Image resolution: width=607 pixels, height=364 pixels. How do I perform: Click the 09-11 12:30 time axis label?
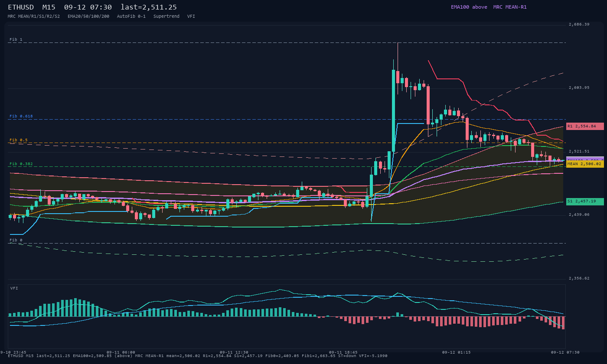coord(234,352)
